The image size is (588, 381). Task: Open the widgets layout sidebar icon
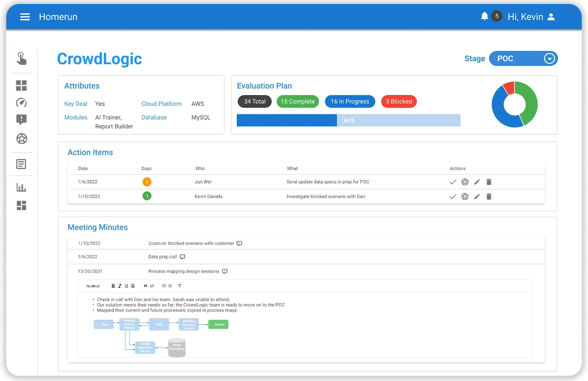coord(21,205)
